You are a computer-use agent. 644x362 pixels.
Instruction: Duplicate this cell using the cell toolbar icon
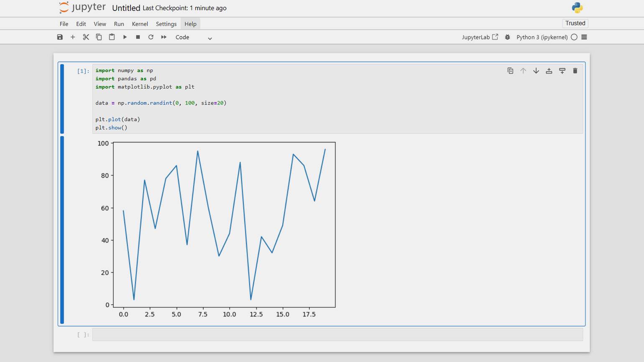(510, 71)
